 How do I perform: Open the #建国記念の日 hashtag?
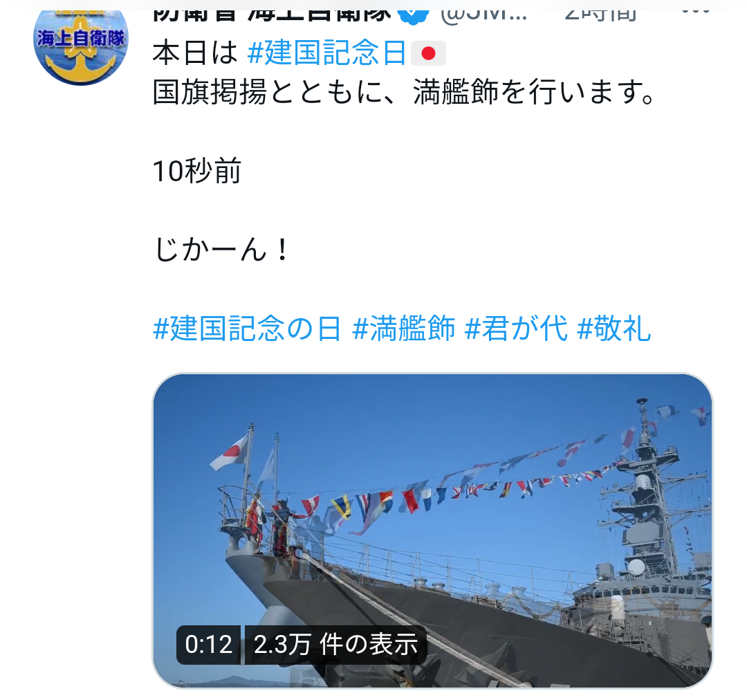coord(247,329)
